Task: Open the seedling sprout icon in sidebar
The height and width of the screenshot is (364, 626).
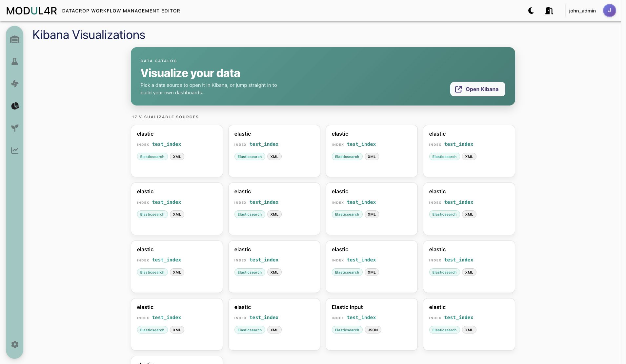Action: [x=15, y=128]
